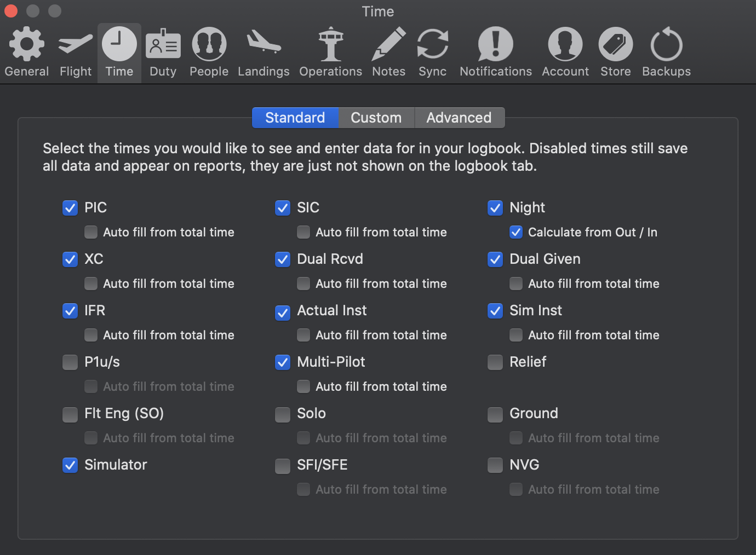756x555 pixels.
Task: Uncheck the Multi-Pilot checkbox
Action: coord(283,362)
